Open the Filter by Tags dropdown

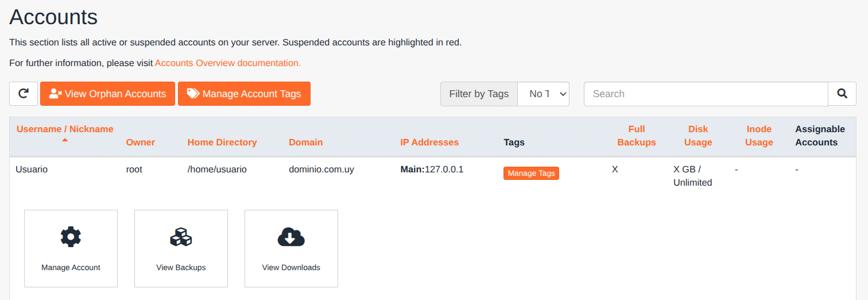point(543,94)
